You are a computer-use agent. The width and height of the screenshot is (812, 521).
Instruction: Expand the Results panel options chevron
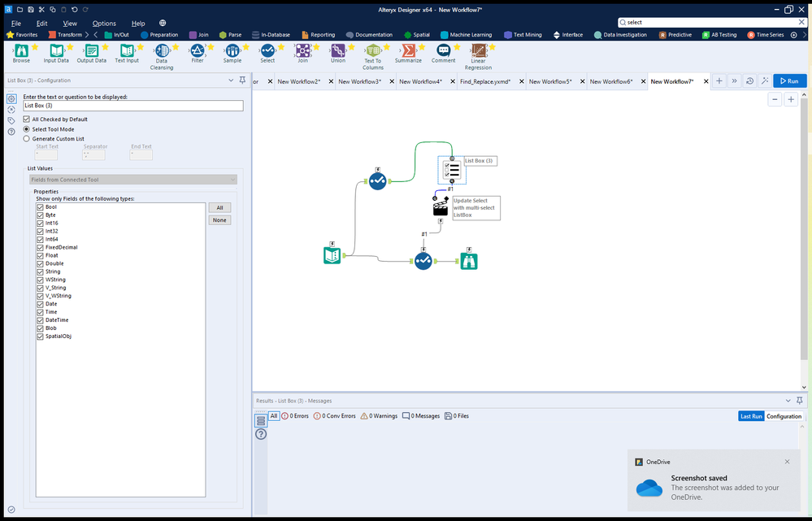point(788,401)
